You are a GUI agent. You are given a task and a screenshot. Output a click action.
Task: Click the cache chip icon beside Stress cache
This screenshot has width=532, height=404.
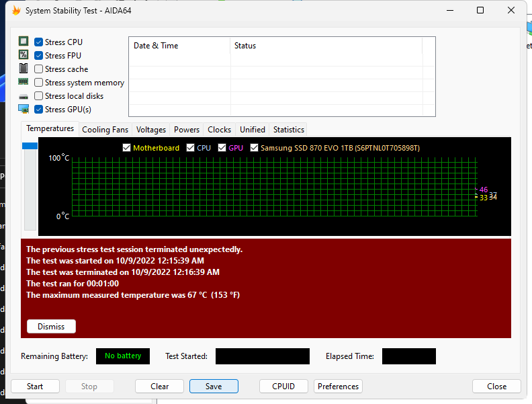tap(24, 69)
